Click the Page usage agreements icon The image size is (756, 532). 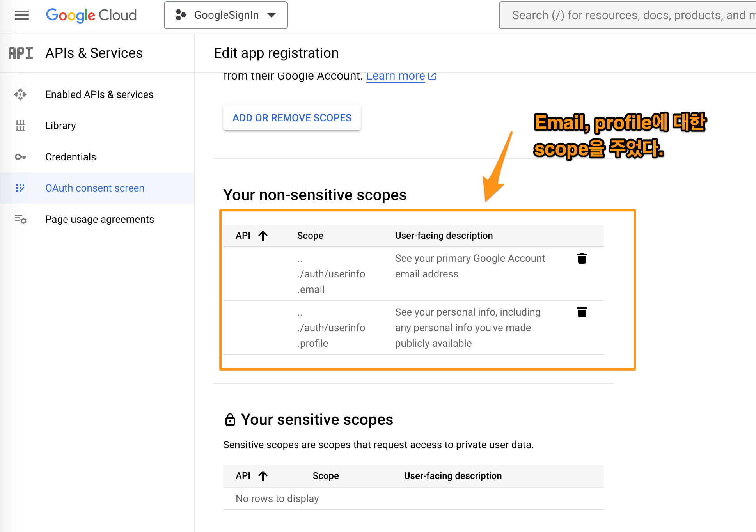20,219
